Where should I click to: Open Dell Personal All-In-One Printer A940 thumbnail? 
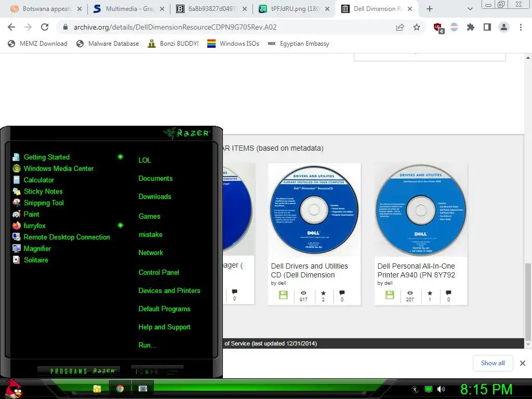tap(421, 210)
